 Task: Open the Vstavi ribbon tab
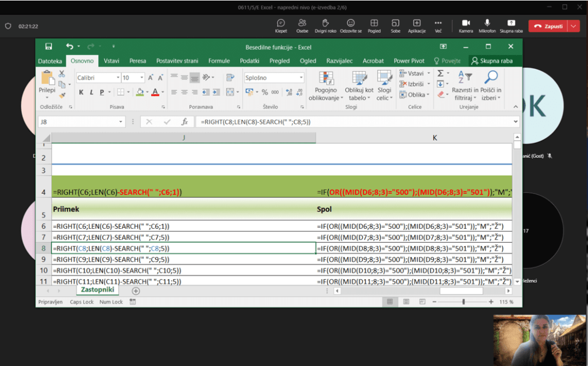pyautogui.click(x=111, y=61)
